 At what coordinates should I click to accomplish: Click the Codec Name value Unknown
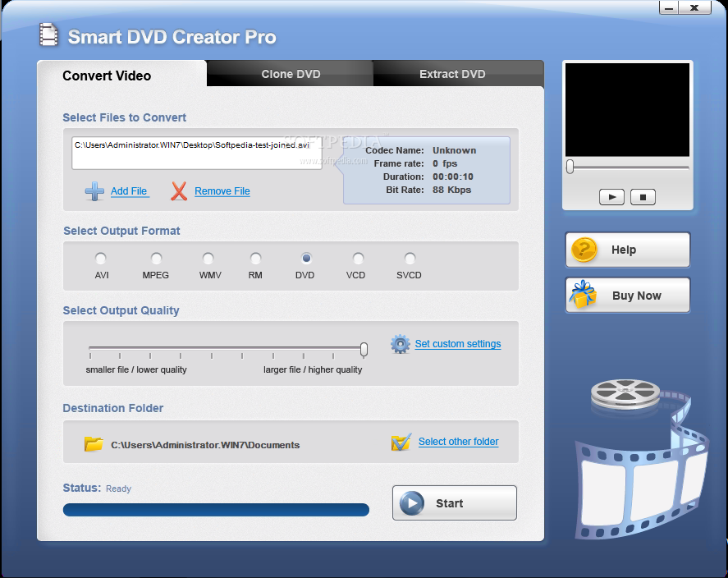click(x=454, y=150)
